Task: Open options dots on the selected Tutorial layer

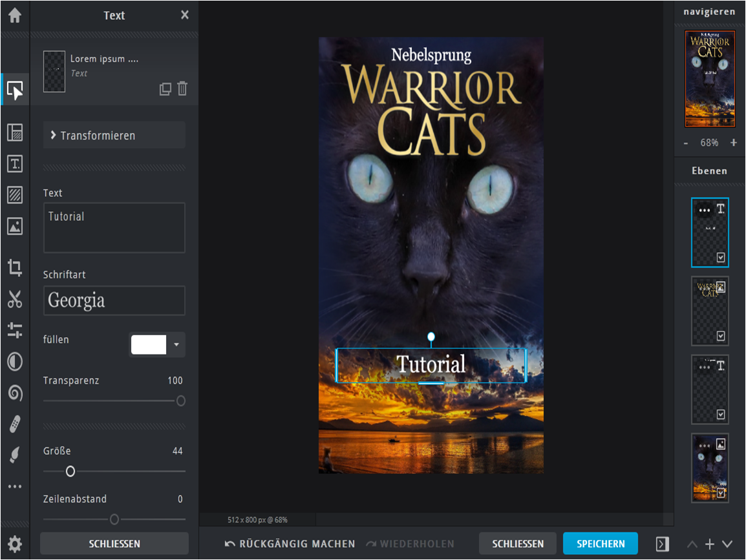Action: [705, 210]
